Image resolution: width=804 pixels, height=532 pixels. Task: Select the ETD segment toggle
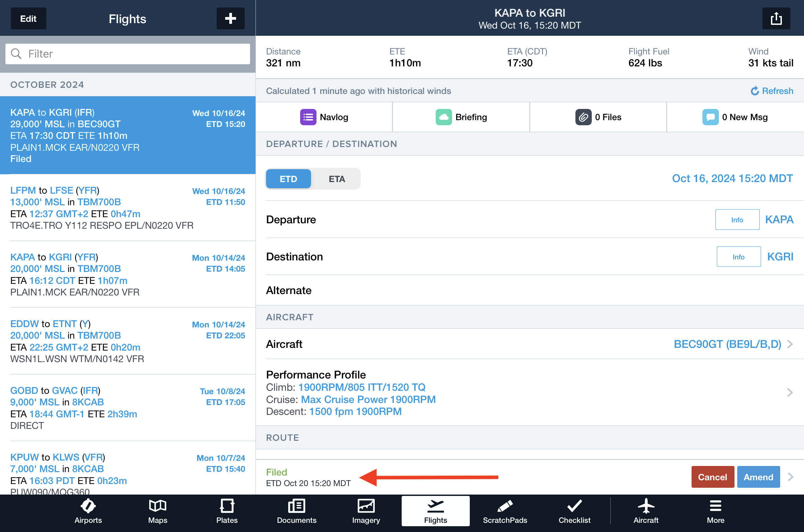click(x=288, y=179)
